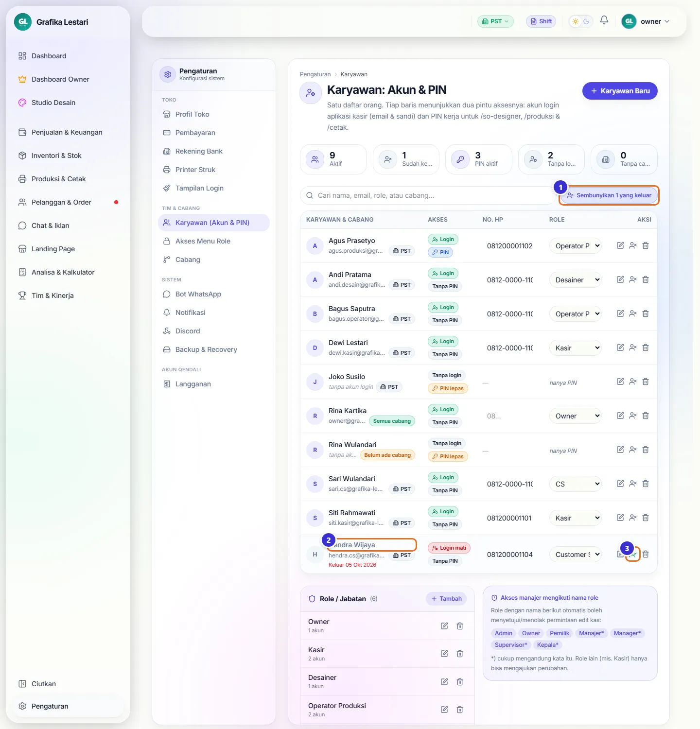Open the Shift button in the header
Screen dimensions: 700x729
[541, 21]
